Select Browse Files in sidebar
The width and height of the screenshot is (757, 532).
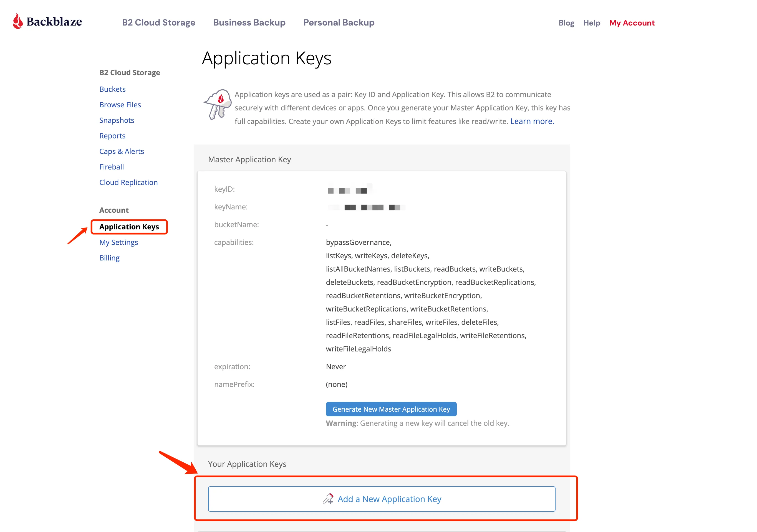120,105
